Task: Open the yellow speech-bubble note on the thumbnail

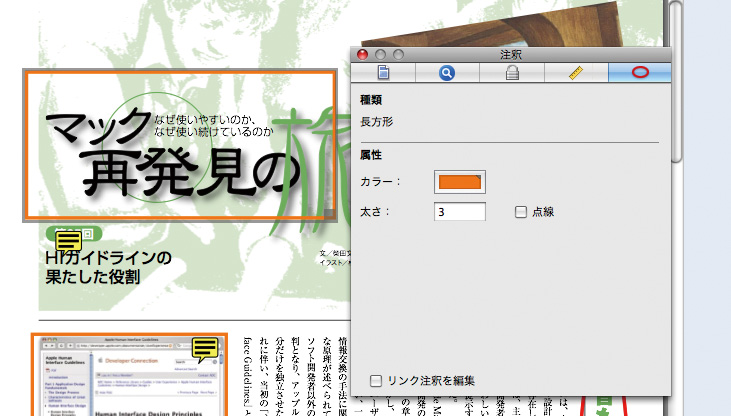Action: 205,349
